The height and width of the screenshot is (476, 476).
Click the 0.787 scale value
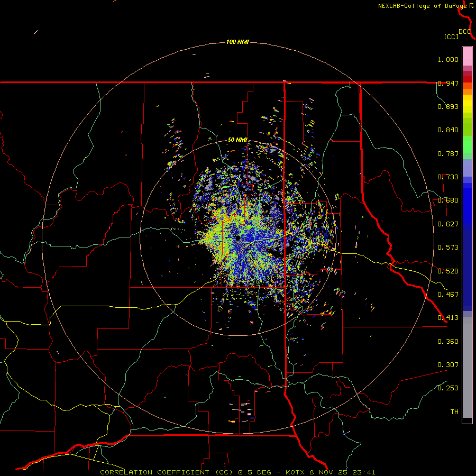click(x=448, y=153)
